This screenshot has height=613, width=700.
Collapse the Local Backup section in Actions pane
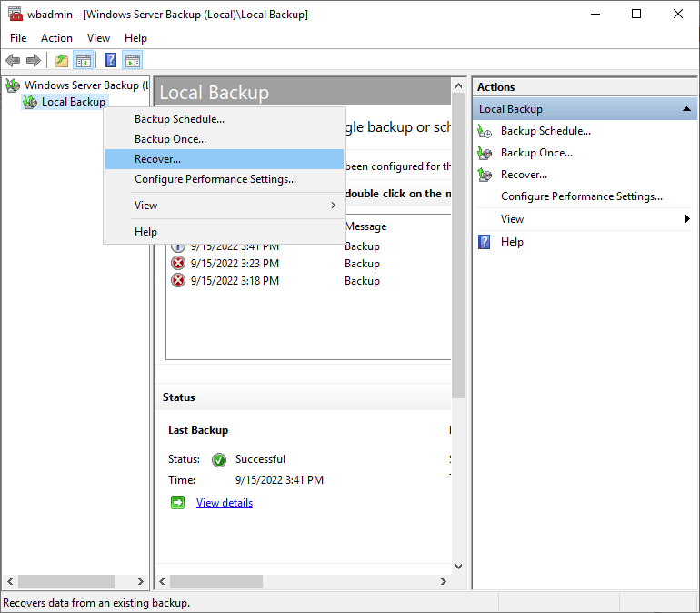[686, 109]
